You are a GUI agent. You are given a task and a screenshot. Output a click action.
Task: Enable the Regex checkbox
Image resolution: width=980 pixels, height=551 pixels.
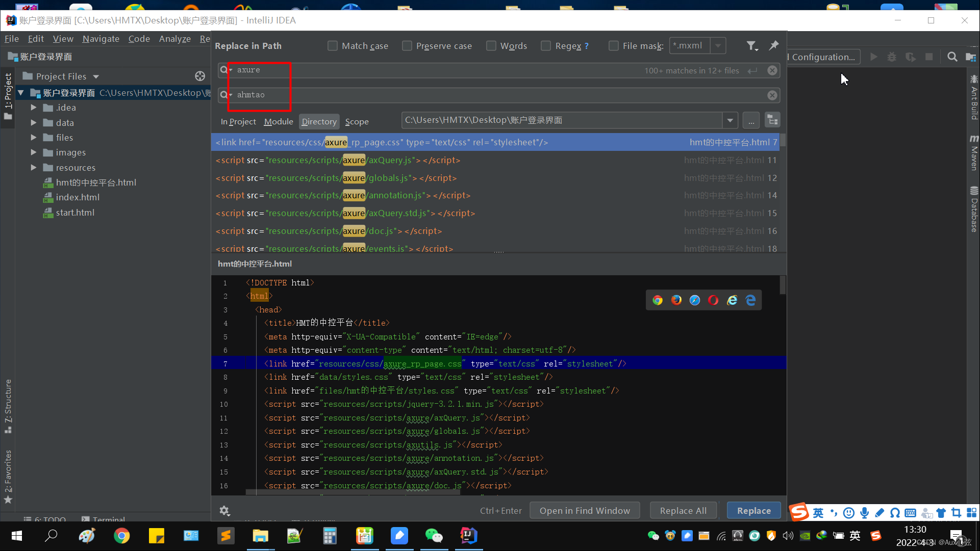(x=546, y=46)
